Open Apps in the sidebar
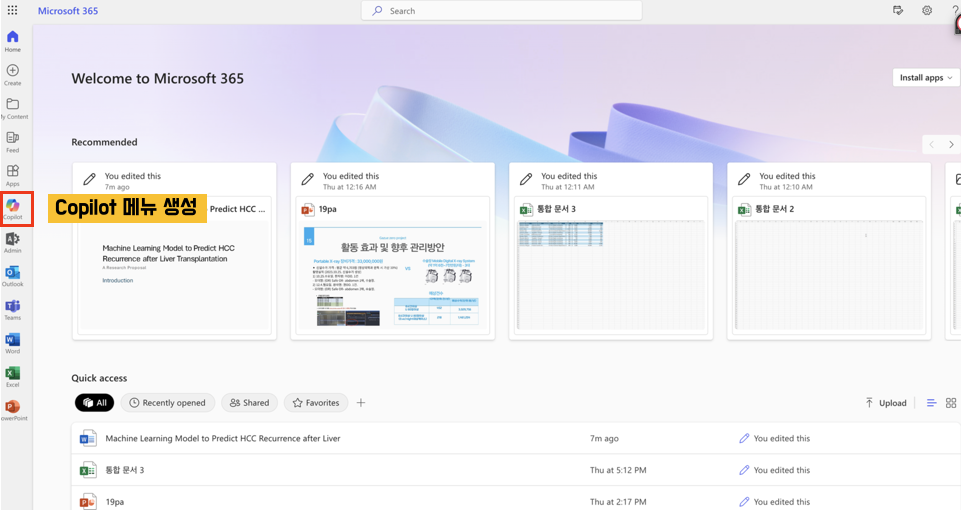The height and width of the screenshot is (510, 961). [12, 175]
